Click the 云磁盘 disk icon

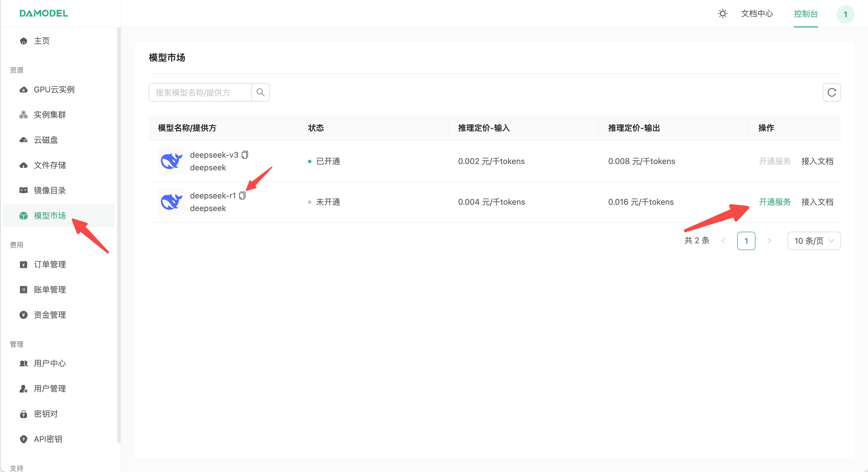coord(23,140)
